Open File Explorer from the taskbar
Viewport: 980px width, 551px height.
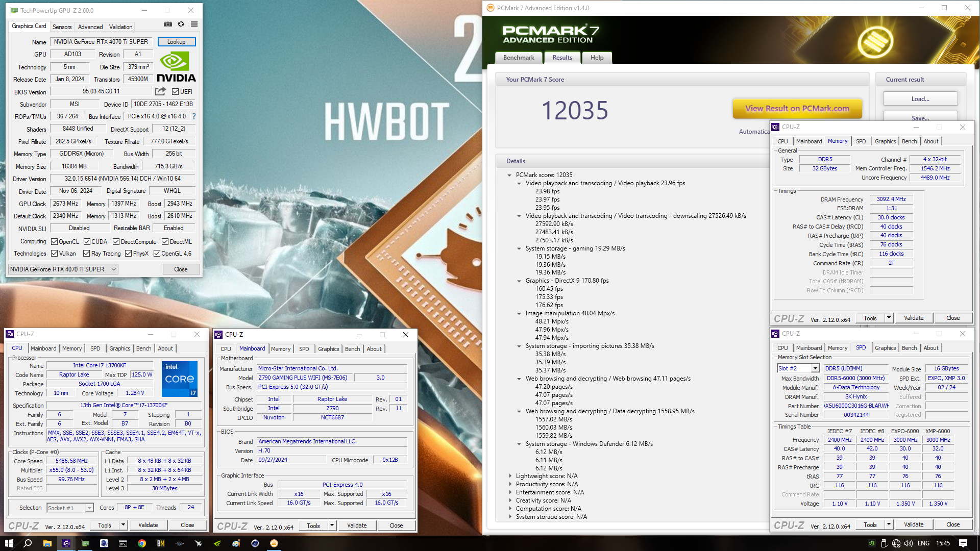(47, 543)
